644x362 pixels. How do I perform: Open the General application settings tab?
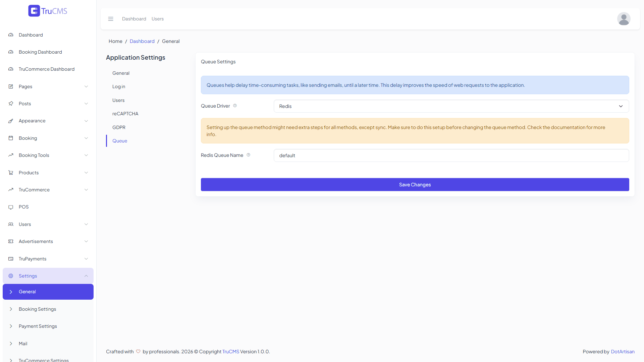pos(121,73)
